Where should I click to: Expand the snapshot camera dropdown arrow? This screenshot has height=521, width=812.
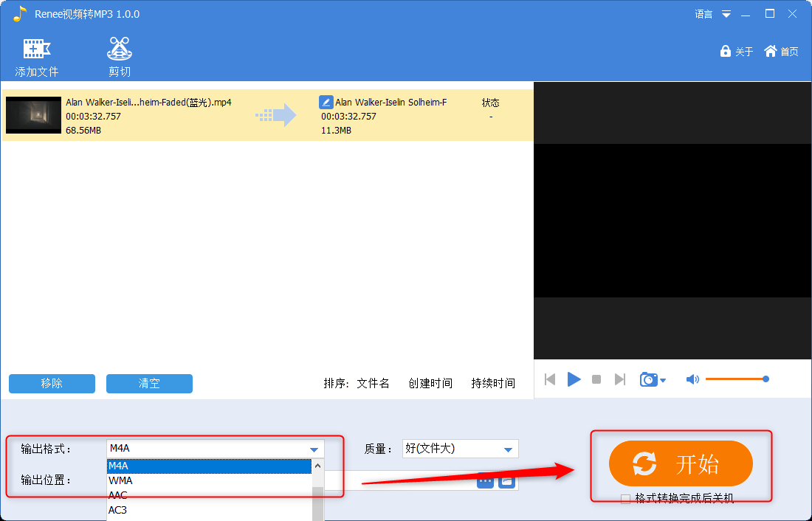click(663, 381)
